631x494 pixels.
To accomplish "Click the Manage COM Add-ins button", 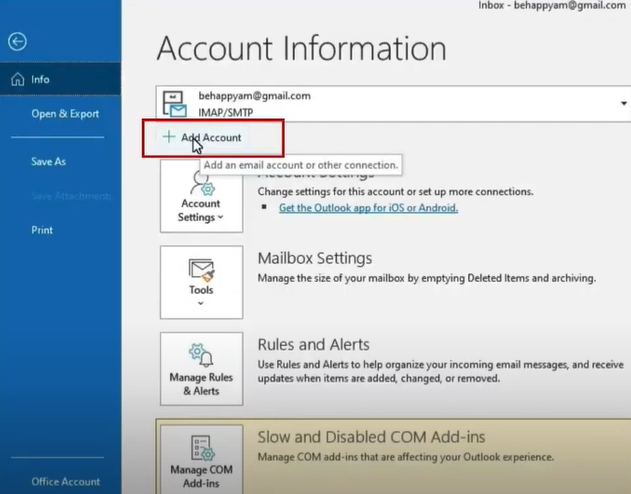I will [x=201, y=459].
